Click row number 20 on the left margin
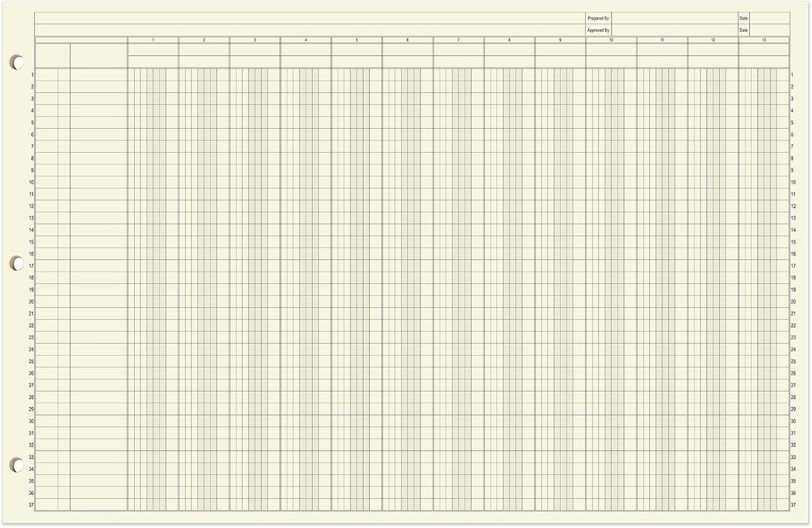The width and height of the screenshot is (812, 528). [31, 301]
